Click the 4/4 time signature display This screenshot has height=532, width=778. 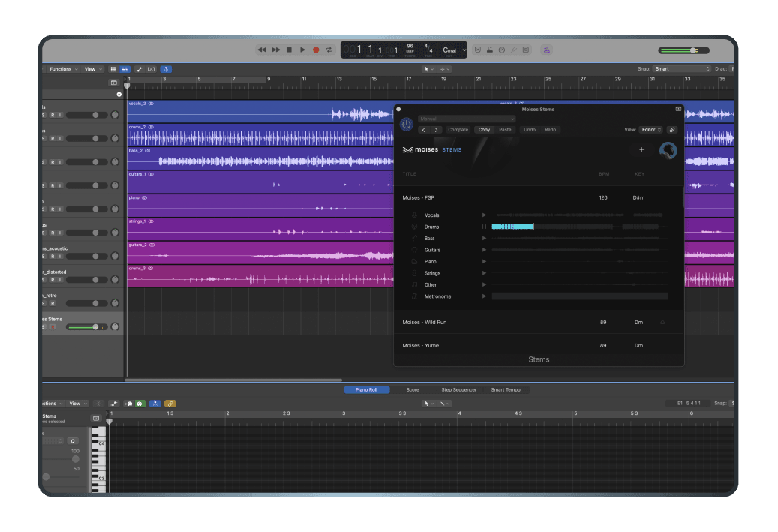[x=428, y=48]
